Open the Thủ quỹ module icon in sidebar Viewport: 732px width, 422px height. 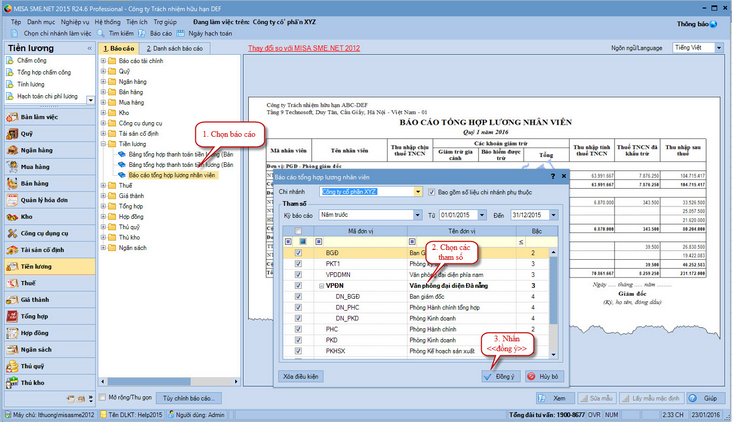tap(12, 366)
